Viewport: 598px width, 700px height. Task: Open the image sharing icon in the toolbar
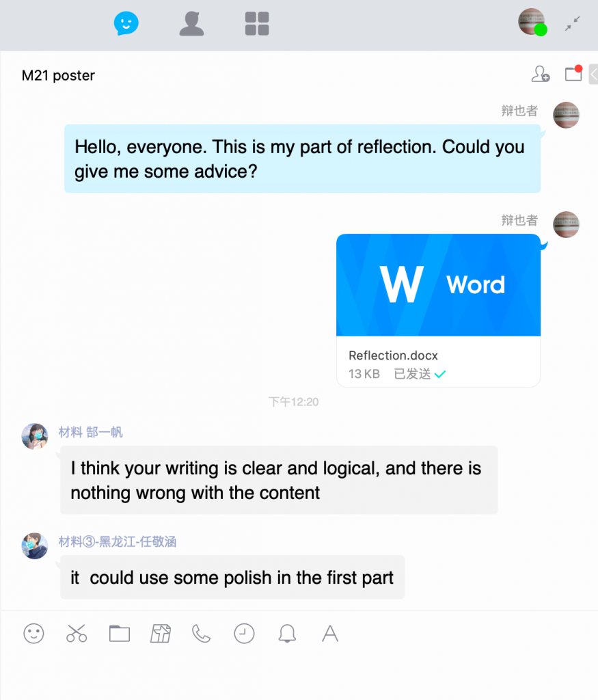pyautogui.click(x=161, y=634)
